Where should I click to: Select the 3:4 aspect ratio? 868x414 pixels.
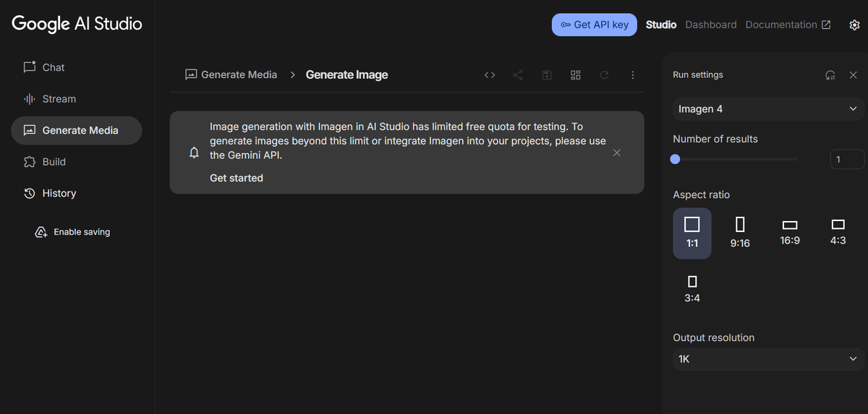tap(692, 288)
